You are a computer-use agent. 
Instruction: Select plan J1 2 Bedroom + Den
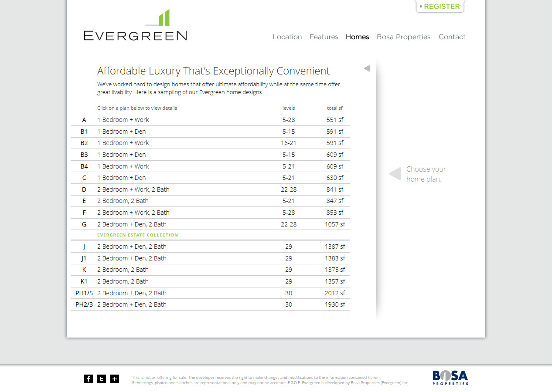[x=211, y=258]
